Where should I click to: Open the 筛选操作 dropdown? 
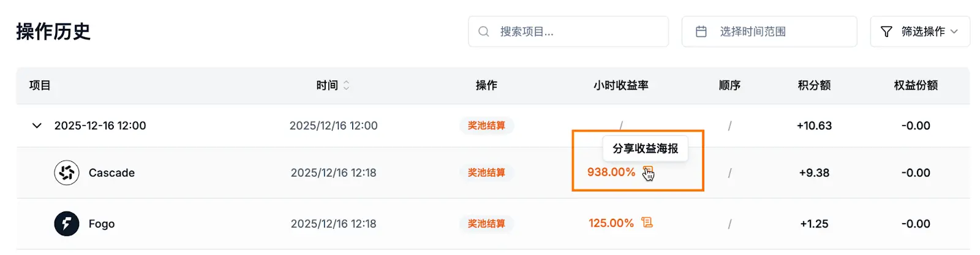pos(920,31)
